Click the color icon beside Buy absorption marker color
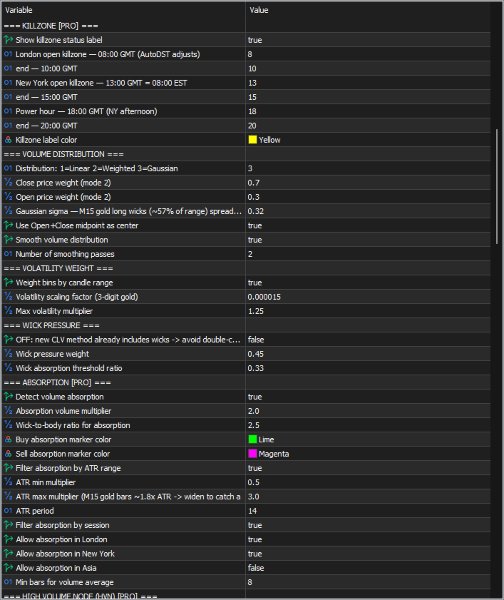The height and width of the screenshot is (600, 504). pyautogui.click(x=8, y=439)
